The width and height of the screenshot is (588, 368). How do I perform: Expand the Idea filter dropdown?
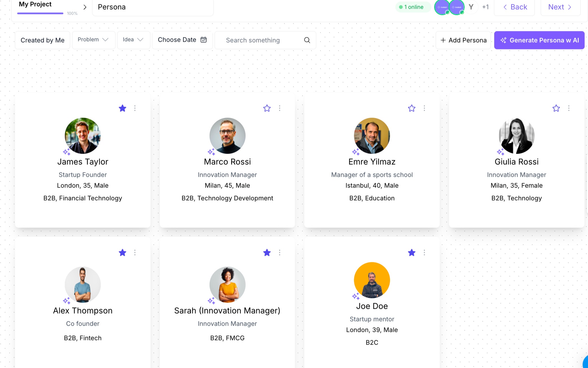point(133,39)
